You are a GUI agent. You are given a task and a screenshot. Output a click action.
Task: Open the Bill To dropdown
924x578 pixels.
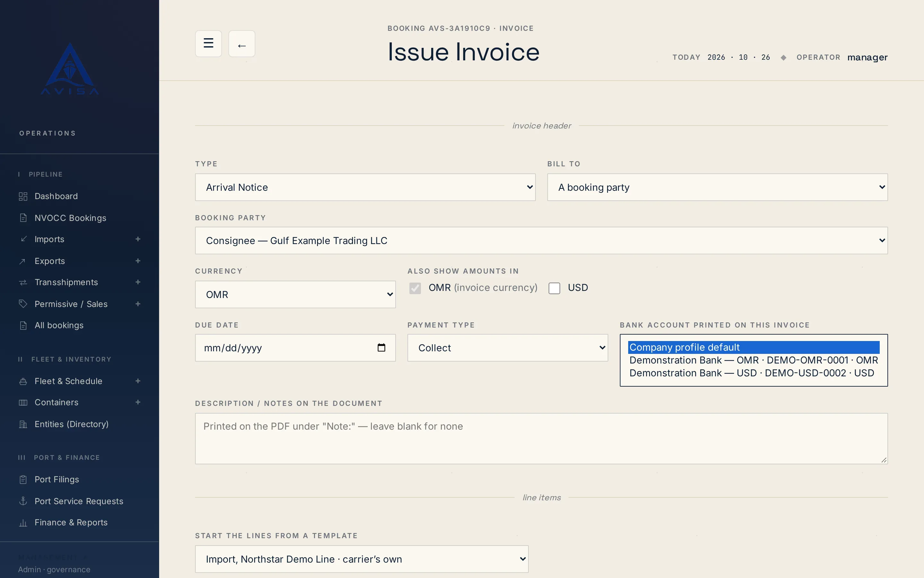(x=717, y=187)
